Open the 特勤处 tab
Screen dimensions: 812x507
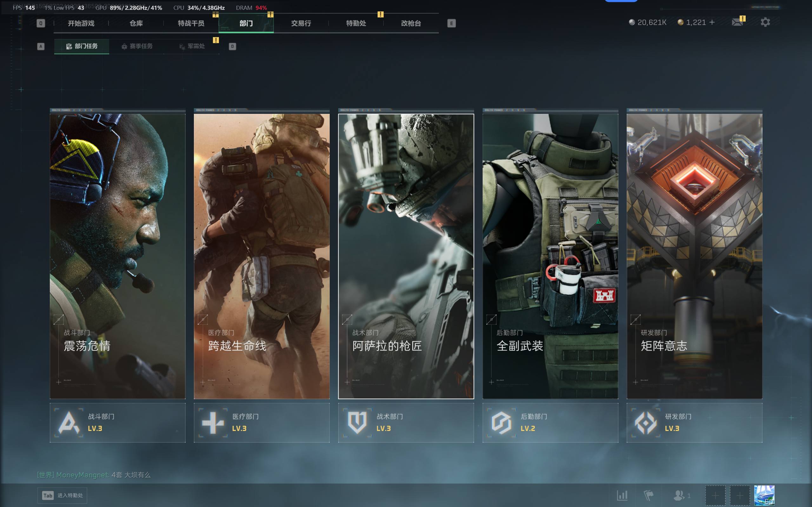pos(356,23)
